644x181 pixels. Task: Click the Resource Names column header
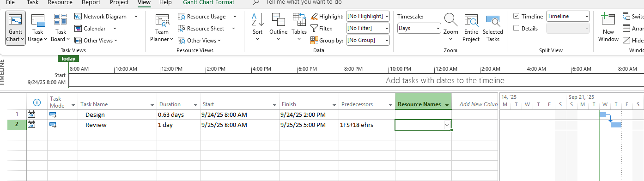pos(423,102)
